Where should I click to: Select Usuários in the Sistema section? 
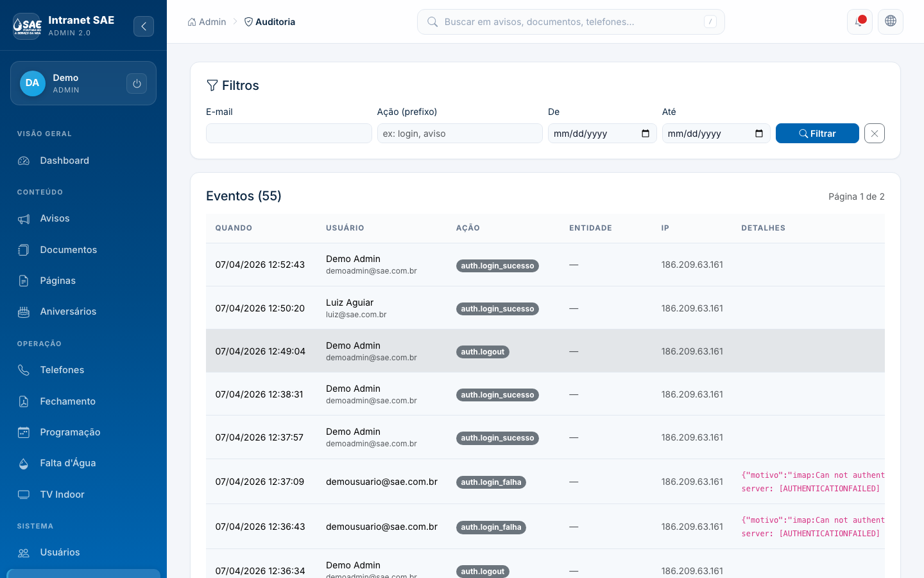point(83,552)
